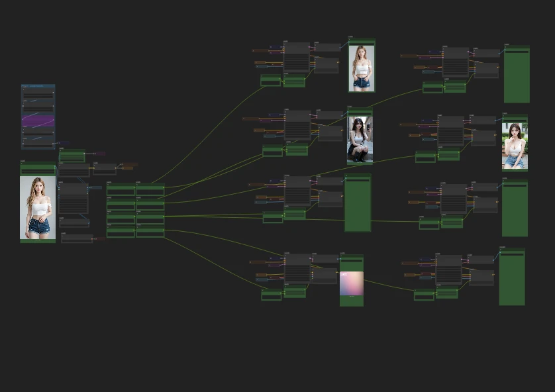Click the empty green preview node at middle right
555x392 pixels.
point(515,208)
